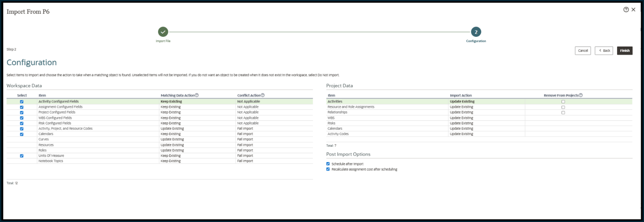Click Not Applicable for Risk Configured Fields
This screenshot has width=644, height=222.
pyautogui.click(x=248, y=123)
